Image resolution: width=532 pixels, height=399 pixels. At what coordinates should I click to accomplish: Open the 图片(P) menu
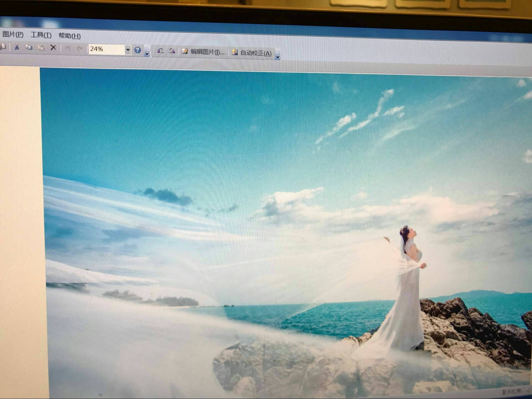click(13, 34)
